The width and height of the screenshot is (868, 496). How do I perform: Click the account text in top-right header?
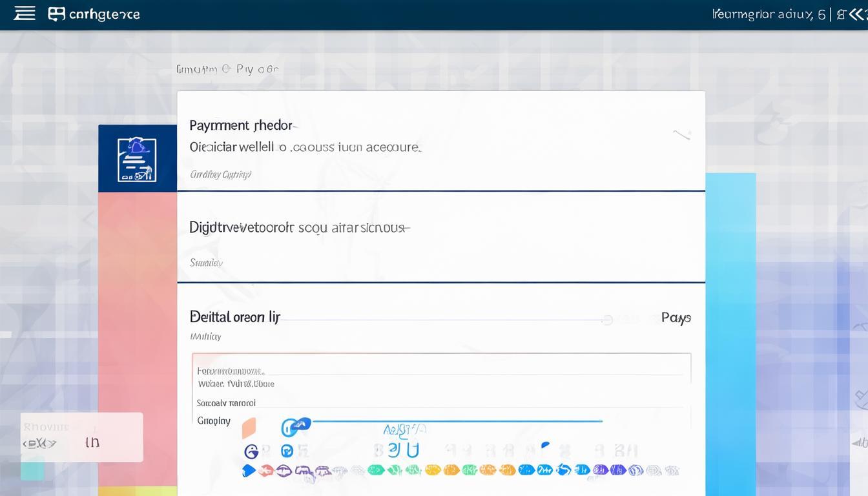pyautogui.click(x=762, y=14)
